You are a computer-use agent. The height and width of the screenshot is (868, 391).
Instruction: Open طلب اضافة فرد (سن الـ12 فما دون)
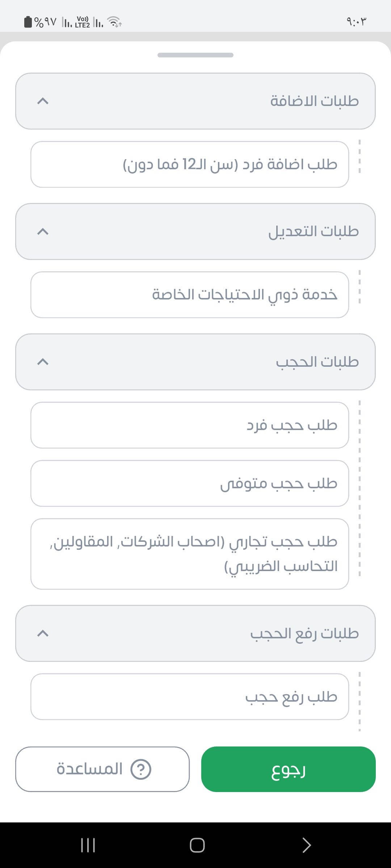190,165
